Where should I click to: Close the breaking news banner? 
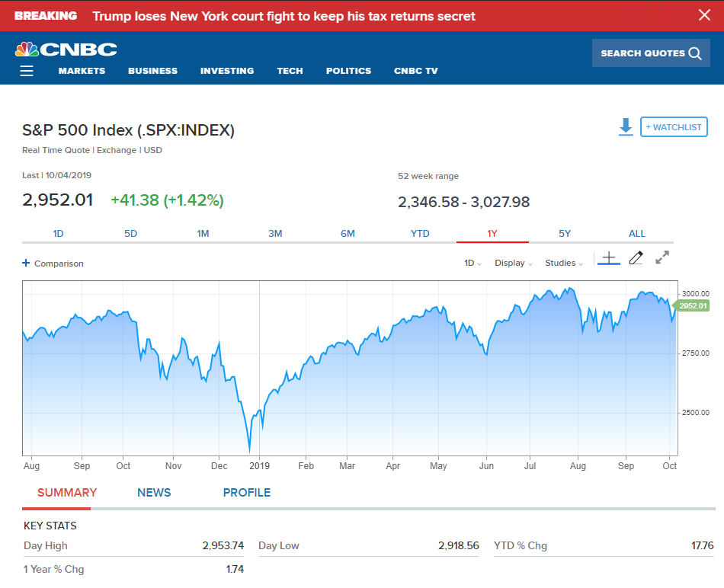pyautogui.click(x=704, y=15)
